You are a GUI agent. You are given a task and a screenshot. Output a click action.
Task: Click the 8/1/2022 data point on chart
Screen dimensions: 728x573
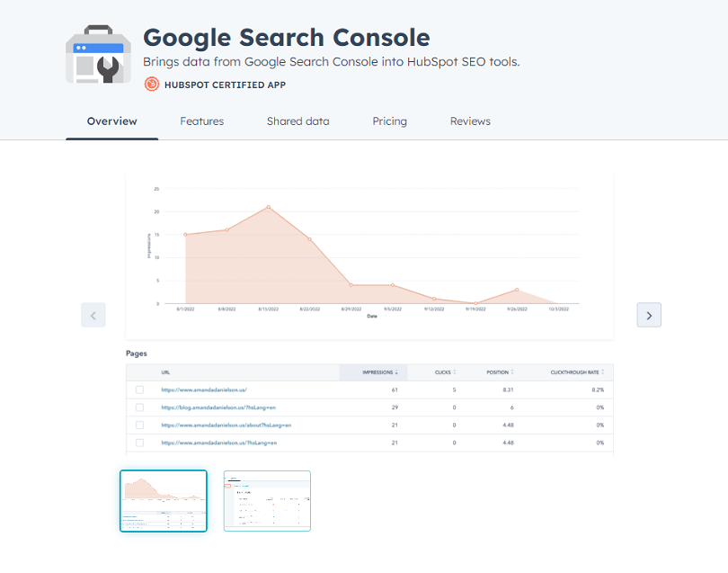tap(185, 235)
